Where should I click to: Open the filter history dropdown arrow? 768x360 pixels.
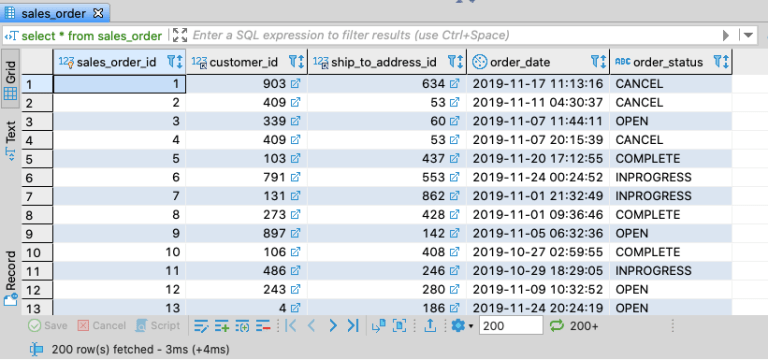[x=748, y=35]
